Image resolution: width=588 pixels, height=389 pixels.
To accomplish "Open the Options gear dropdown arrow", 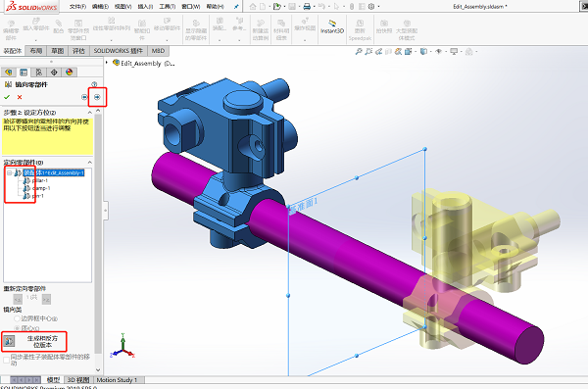I will tap(378, 7).
